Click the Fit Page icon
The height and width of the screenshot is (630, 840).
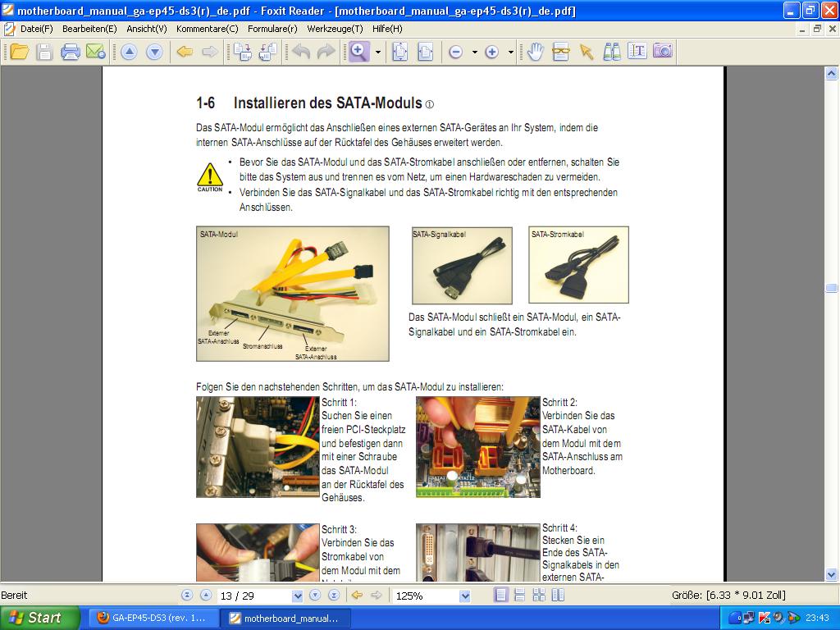(399, 52)
